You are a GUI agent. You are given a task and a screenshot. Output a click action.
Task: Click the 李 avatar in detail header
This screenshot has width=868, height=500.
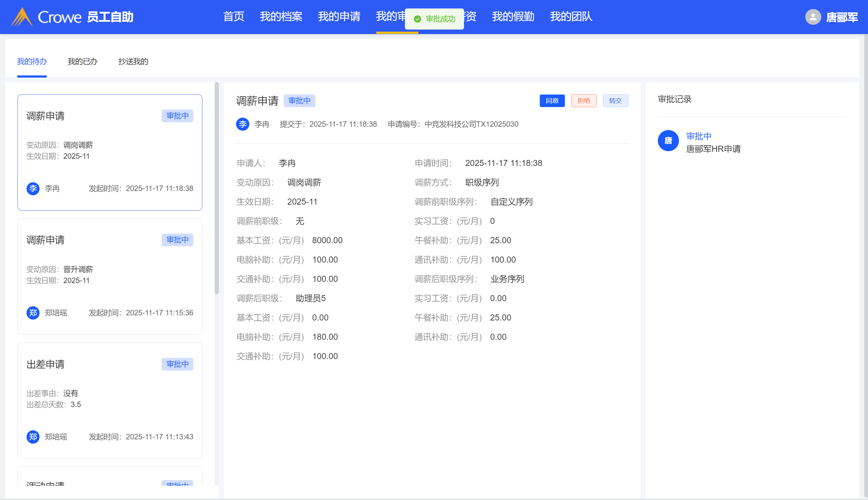[x=243, y=124]
